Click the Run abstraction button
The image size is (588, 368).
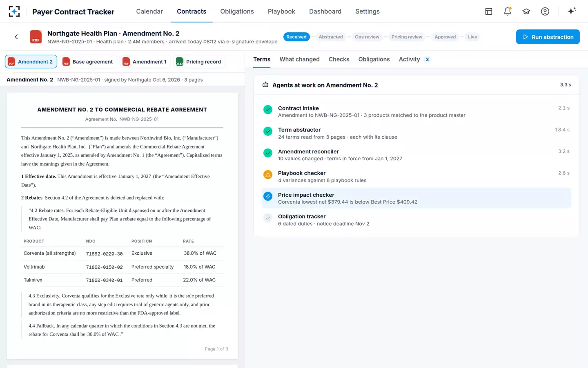point(548,37)
